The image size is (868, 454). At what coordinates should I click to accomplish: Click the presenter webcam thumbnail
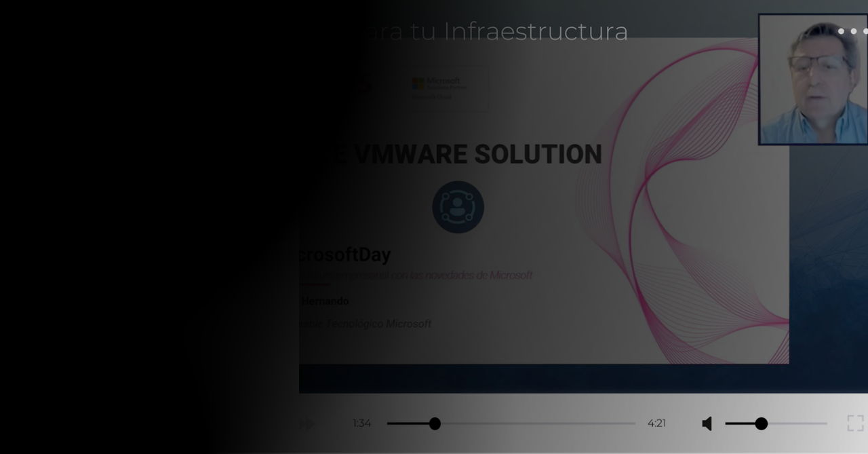[x=813, y=79]
